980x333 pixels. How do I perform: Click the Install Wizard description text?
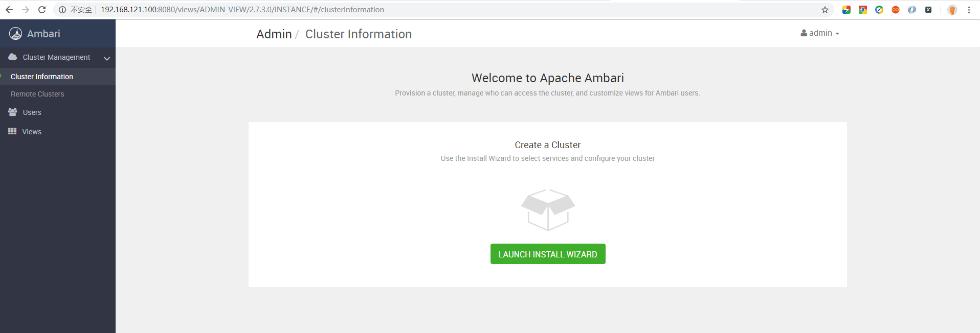(x=548, y=158)
